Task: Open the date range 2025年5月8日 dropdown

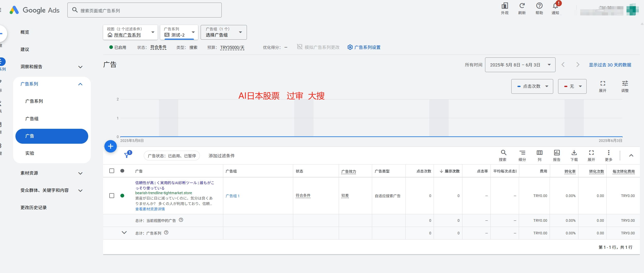Action: click(x=520, y=65)
